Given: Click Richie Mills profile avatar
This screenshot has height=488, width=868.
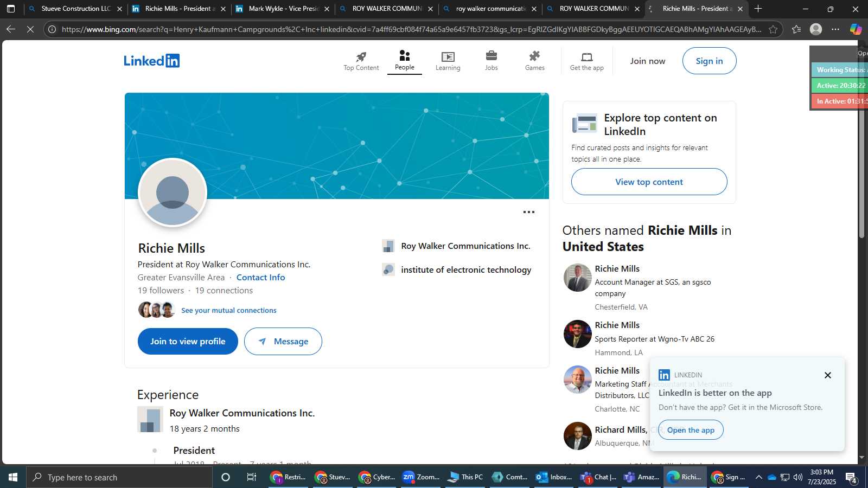Looking at the screenshot, I should coord(173,192).
